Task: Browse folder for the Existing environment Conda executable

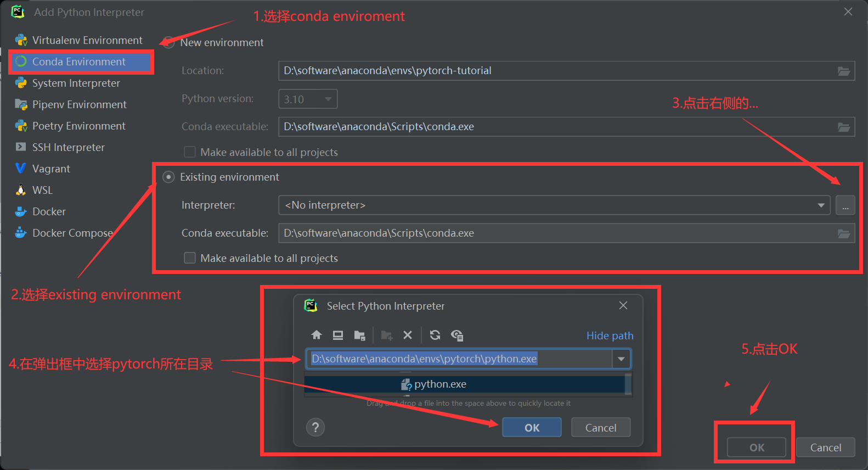Action: (844, 233)
